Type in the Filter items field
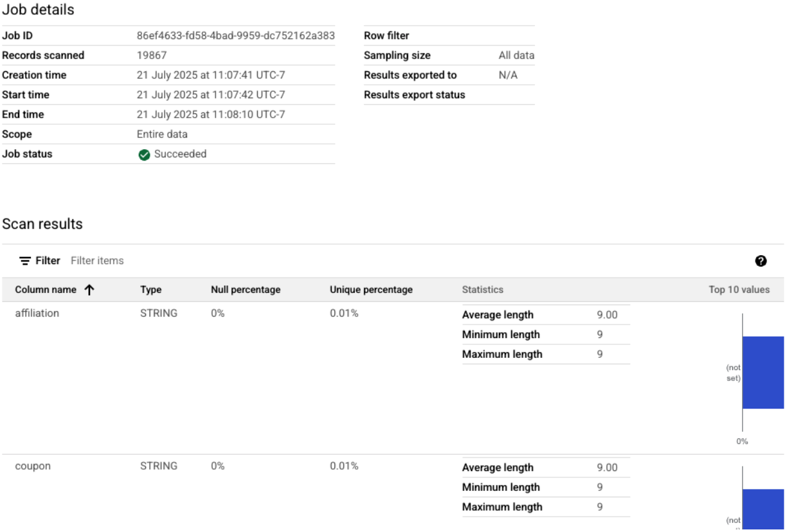 point(193,261)
